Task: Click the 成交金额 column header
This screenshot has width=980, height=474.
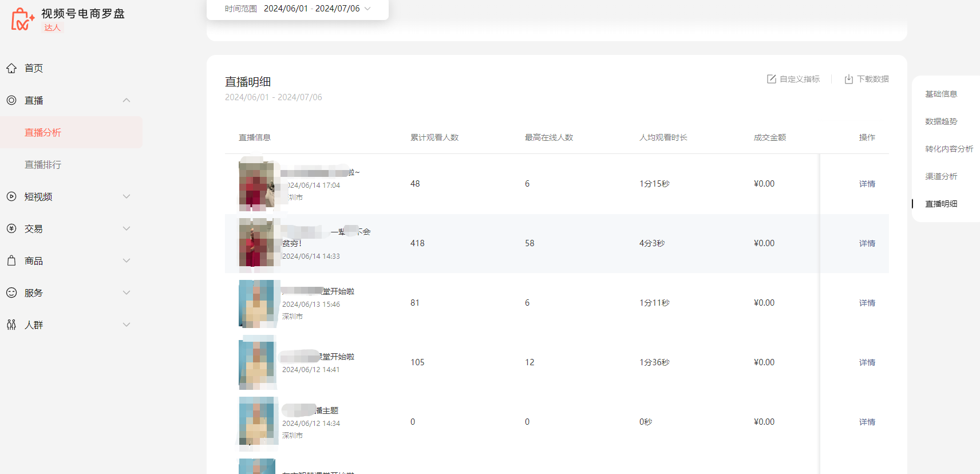Action: coord(770,137)
